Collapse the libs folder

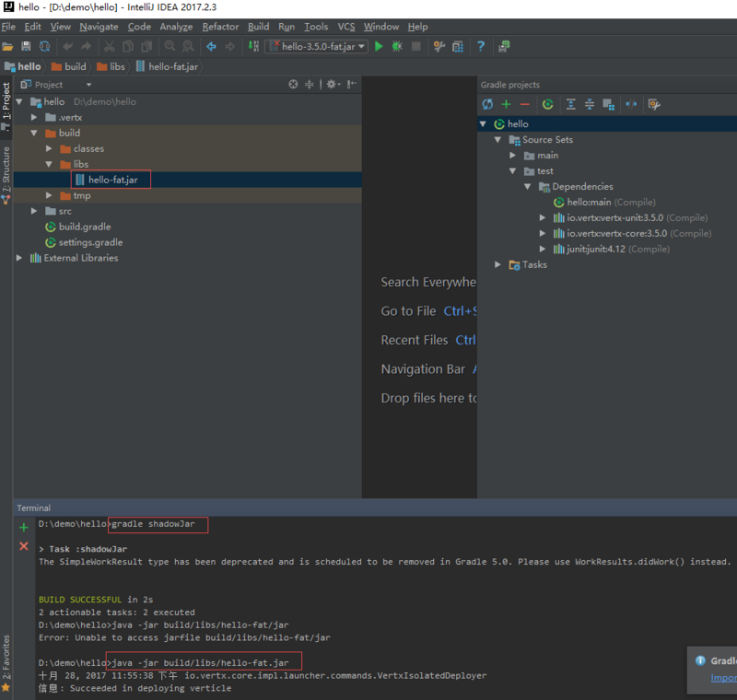coord(49,164)
